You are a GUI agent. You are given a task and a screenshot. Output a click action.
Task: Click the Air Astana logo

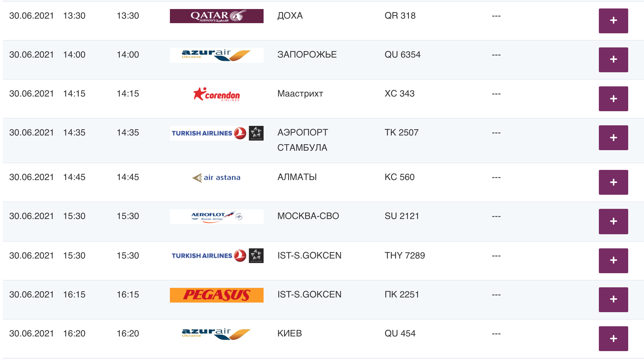[216, 178]
